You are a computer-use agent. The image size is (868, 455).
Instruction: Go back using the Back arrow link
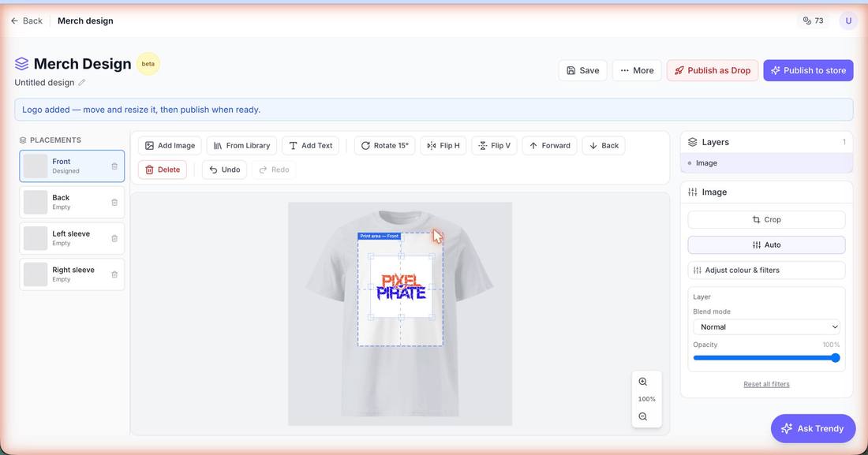click(26, 21)
